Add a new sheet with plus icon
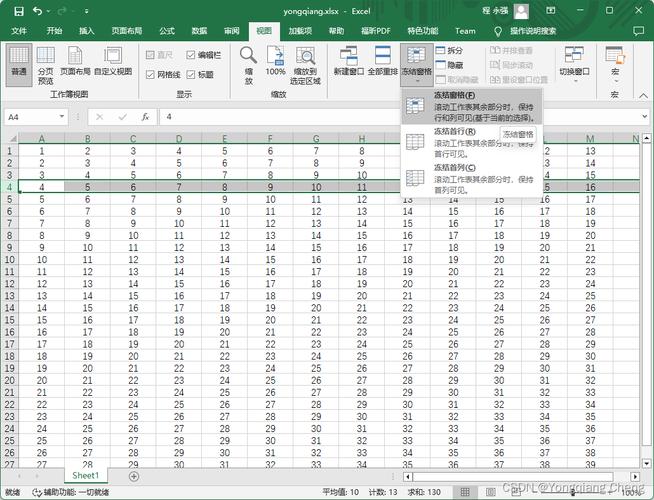The height and width of the screenshot is (500, 654). pyautogui.click(x=134, y=476)
